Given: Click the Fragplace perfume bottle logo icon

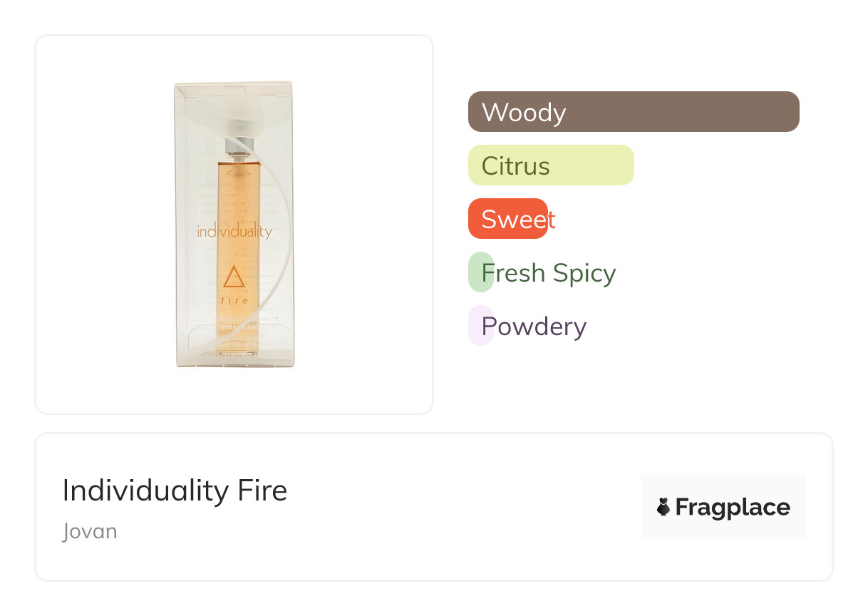Looking at the screenshot, I should pos(663,507).
